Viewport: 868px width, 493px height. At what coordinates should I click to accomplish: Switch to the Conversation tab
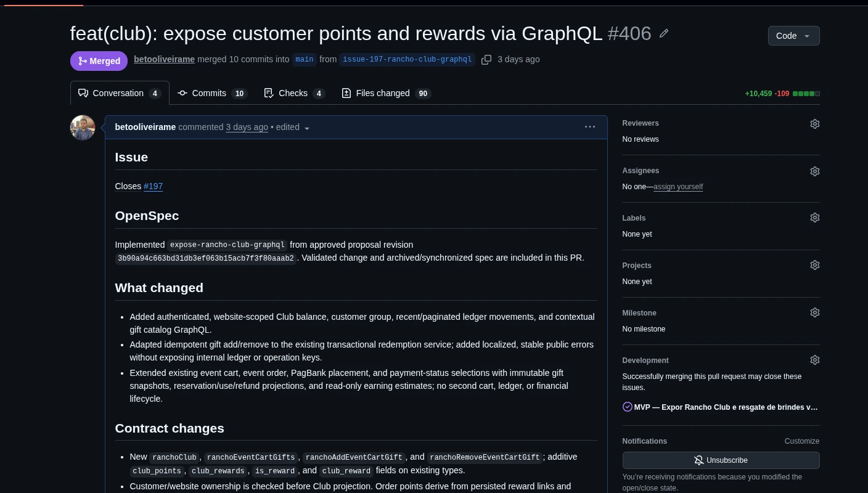tap(120, 93)
